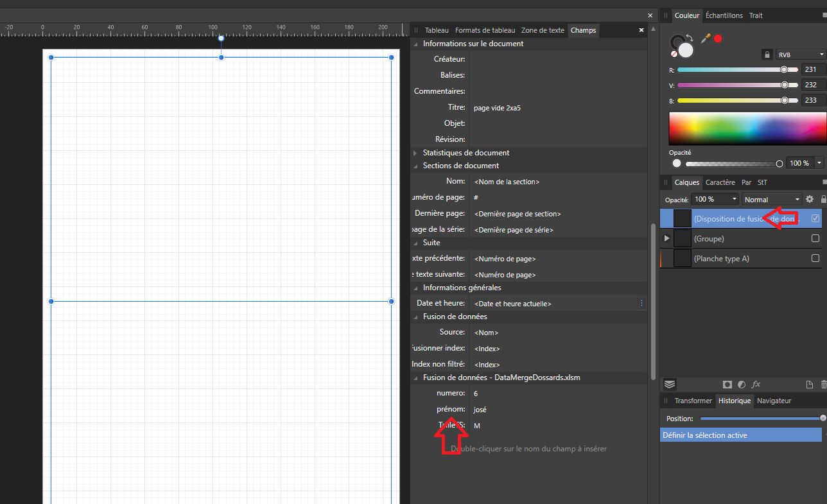This screenshot has height=504, width=827.
Task: Close the document tab X above canvas
Action: [x=650, y=15]
